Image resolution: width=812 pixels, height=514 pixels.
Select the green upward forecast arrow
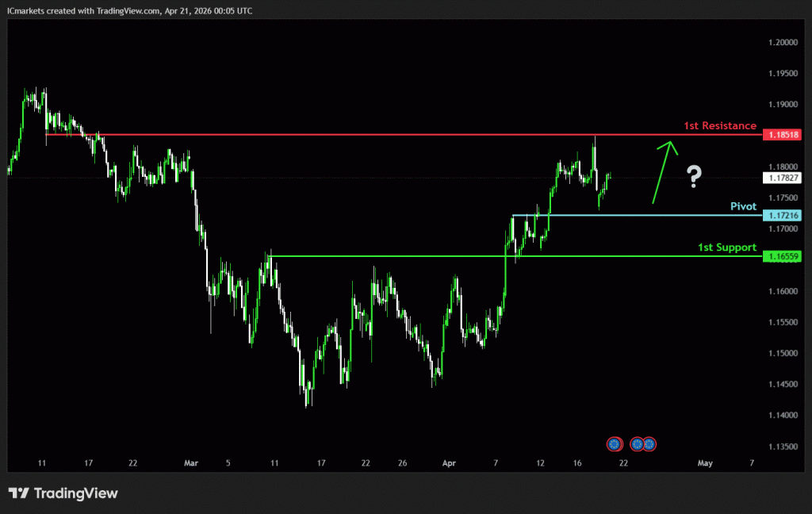tap(662, 171)
